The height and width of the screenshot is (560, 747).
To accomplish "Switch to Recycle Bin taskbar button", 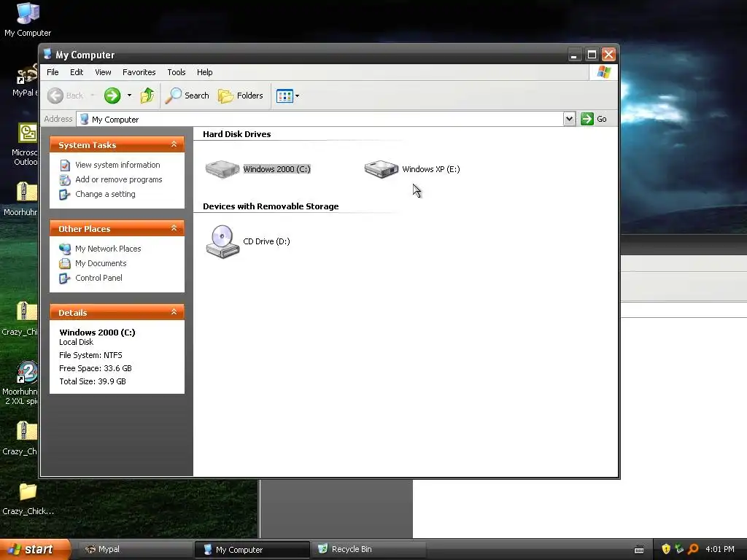I will tap(368, 549).
